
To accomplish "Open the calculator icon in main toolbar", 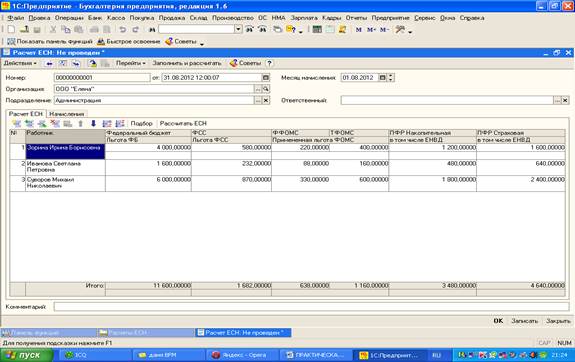I will [317, 29].
